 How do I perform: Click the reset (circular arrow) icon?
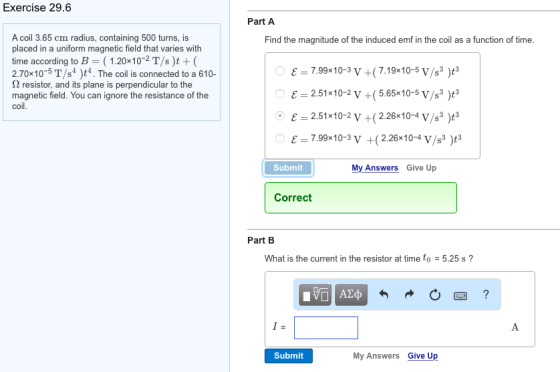click(435, 295)
